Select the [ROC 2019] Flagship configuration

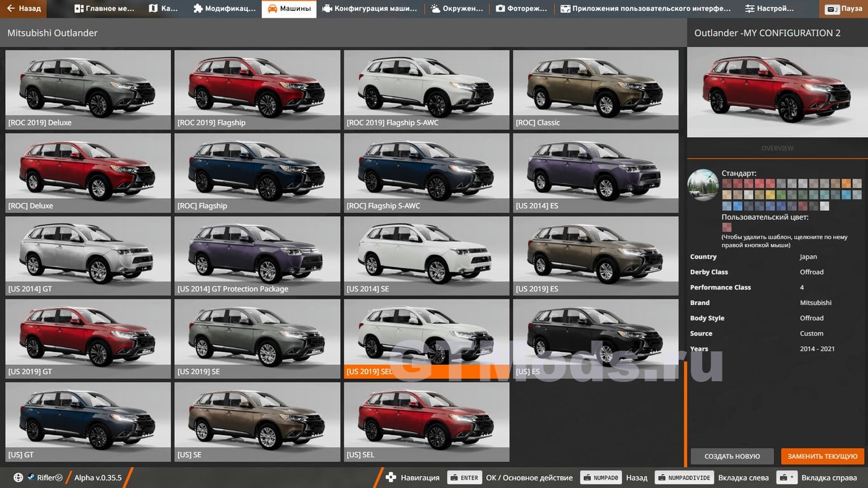257,90
